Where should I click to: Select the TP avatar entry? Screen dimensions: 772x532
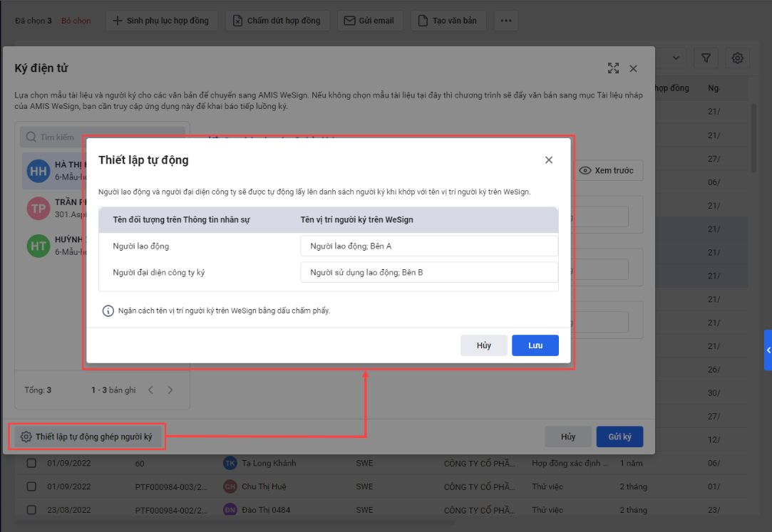[38, 209]
